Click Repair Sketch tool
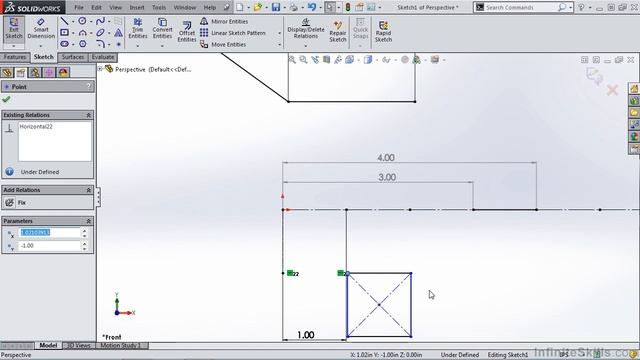Viewport: 640px width, 360px height. (338, 32)
